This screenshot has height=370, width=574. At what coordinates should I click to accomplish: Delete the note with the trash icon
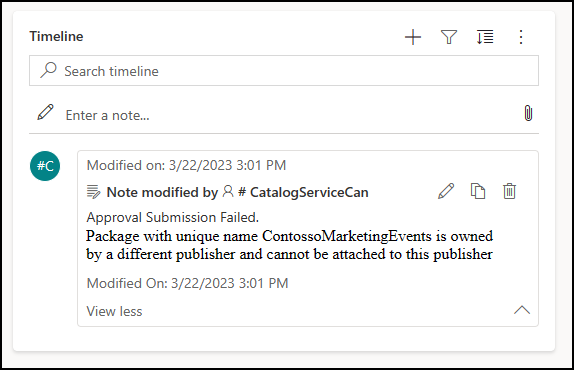click(509, 191)
